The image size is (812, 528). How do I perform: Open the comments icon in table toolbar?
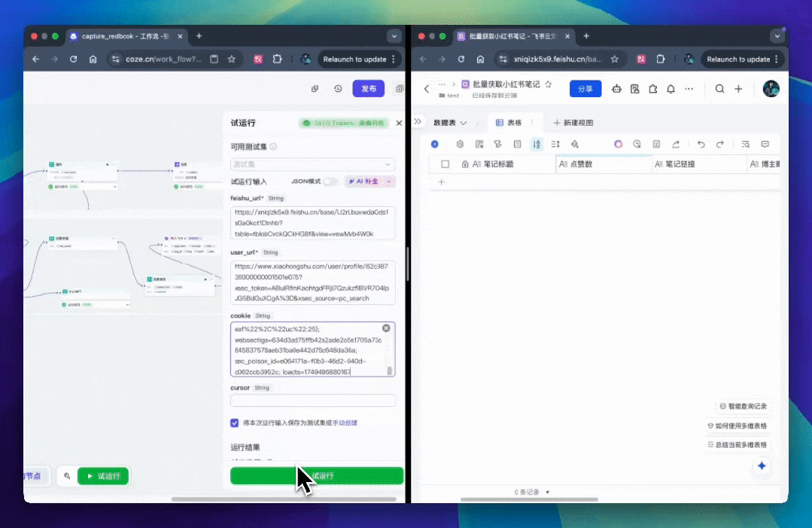click(765, 144)
